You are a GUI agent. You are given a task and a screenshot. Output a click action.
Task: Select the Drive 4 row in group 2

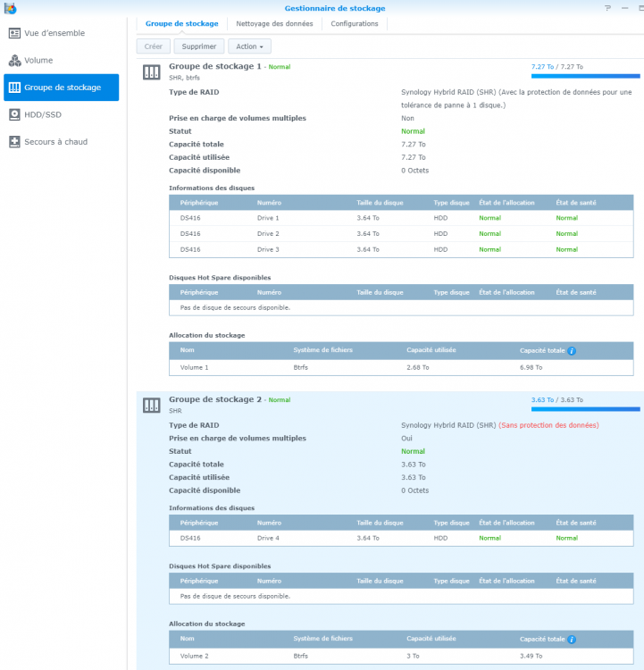pyautogui.click(x=400, y=538)
